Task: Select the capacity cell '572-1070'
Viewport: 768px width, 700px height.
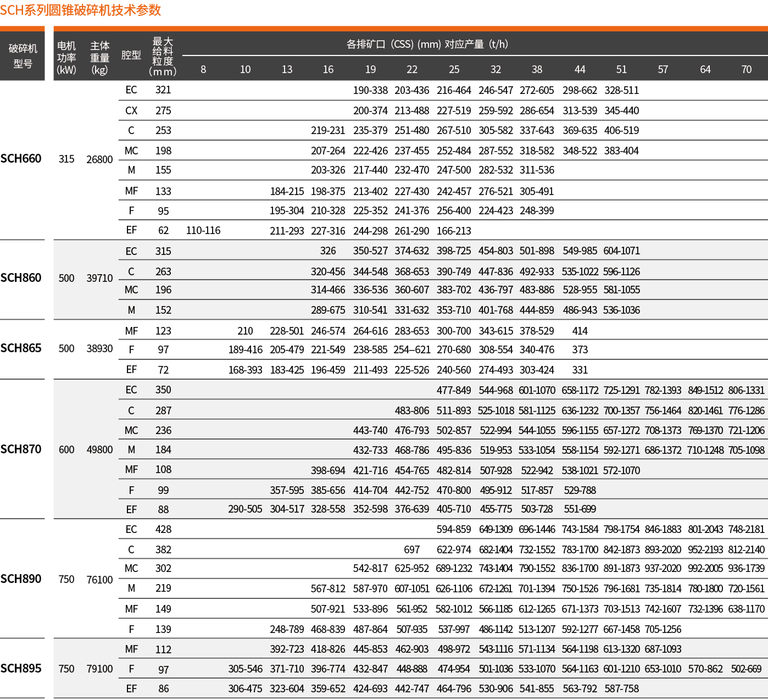Action: [622, 471]
